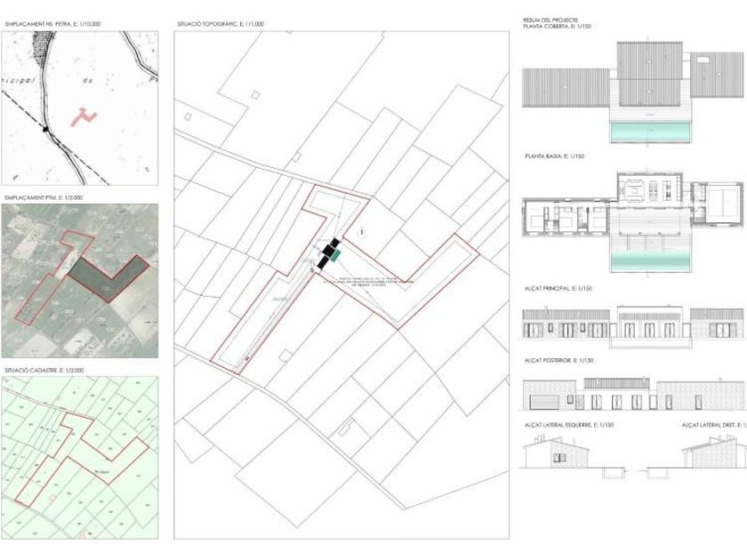
Task: Click the 'EMPLAÇAMENT NS. PETRA' scale title
Action: click(x=52, y=24)
